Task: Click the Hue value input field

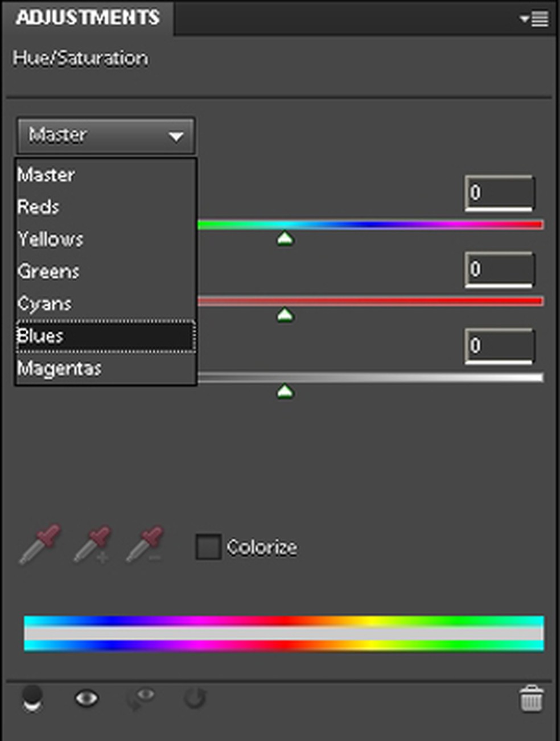Action: click(x=499, y=193)
